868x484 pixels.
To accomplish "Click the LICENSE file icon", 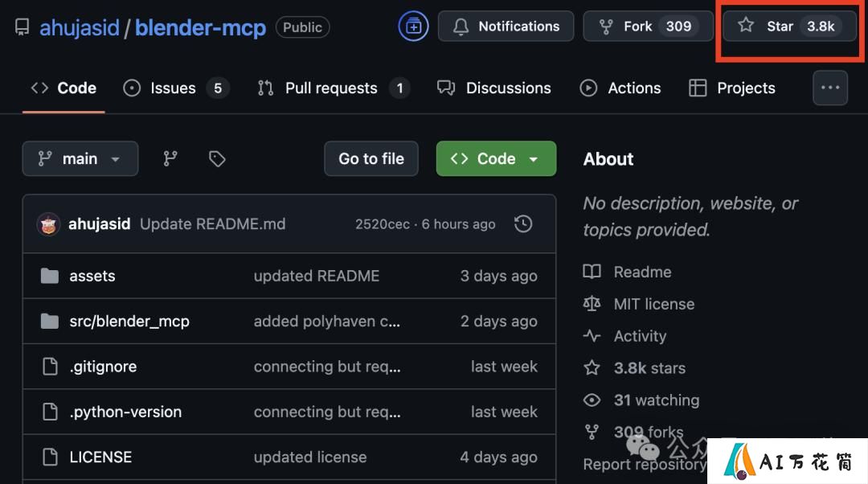I will (51, 457).
